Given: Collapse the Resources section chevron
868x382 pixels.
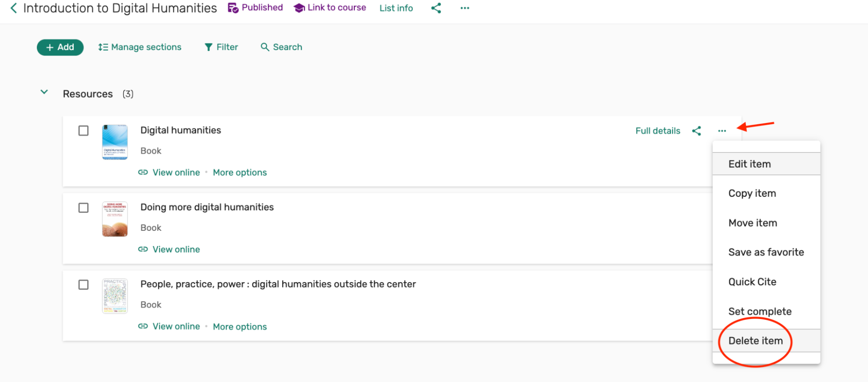Looking at the screenshot, I should pos(44,92).
